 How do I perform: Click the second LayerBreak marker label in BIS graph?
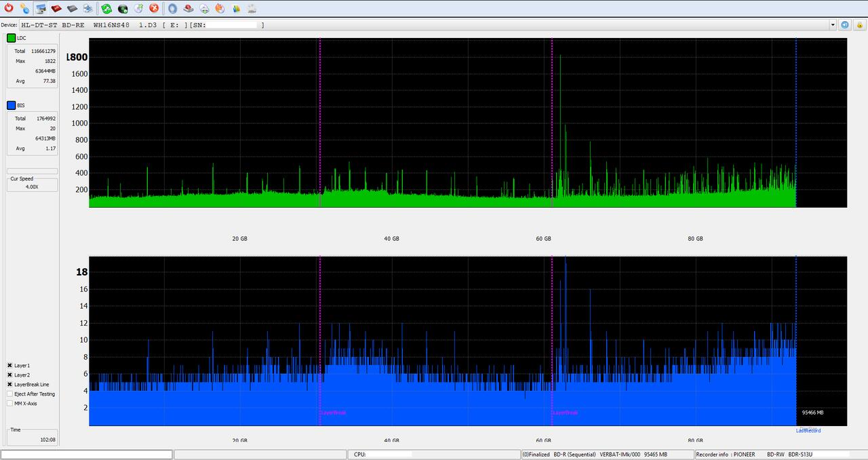pos(565,413)
